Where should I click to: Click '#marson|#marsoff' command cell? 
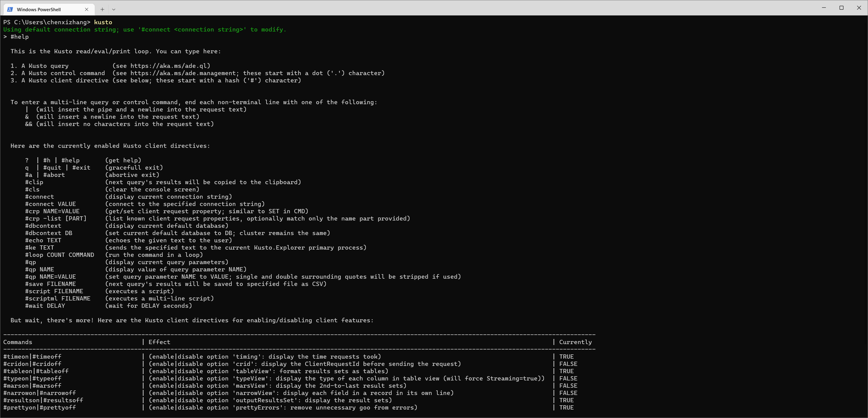[x=32, y=386]
